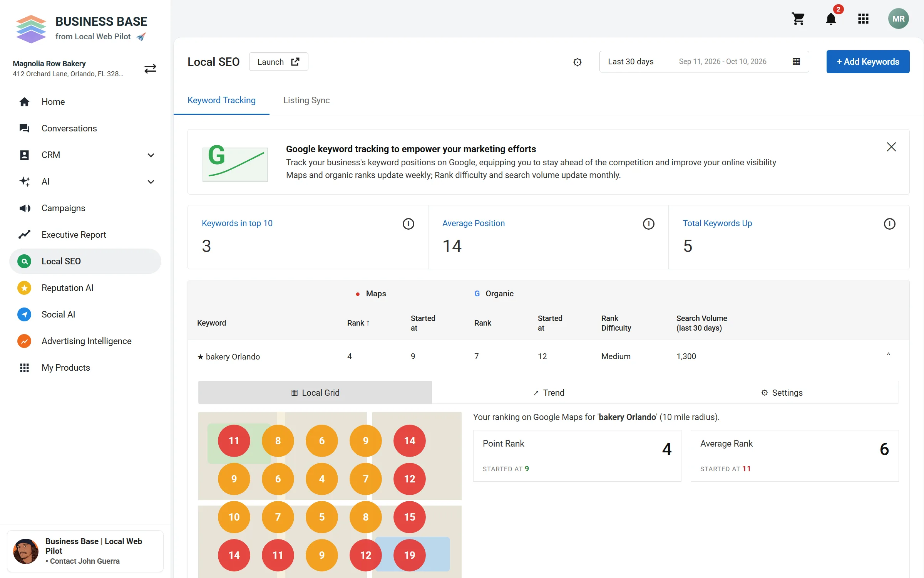Show Total Keywords Up info icon
This screenshot has height=578, width=924.
click(x=889, y=223)
